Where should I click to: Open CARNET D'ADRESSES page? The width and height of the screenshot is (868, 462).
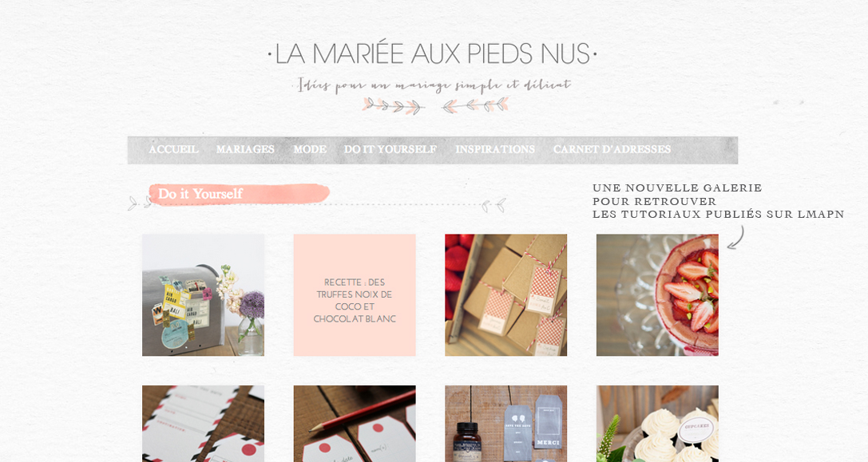(x=612, y=149)
